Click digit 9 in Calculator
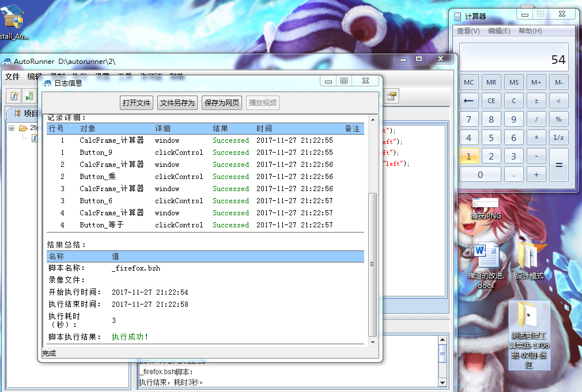The height and width of the screenshot is (392, 582). 513,119
